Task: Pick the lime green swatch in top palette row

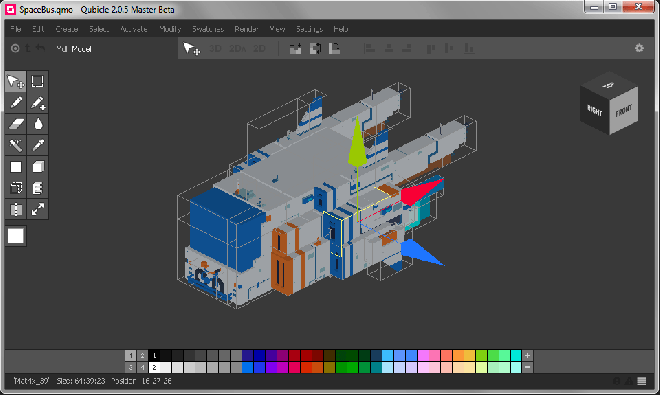Action: click(x=481, y=356)
